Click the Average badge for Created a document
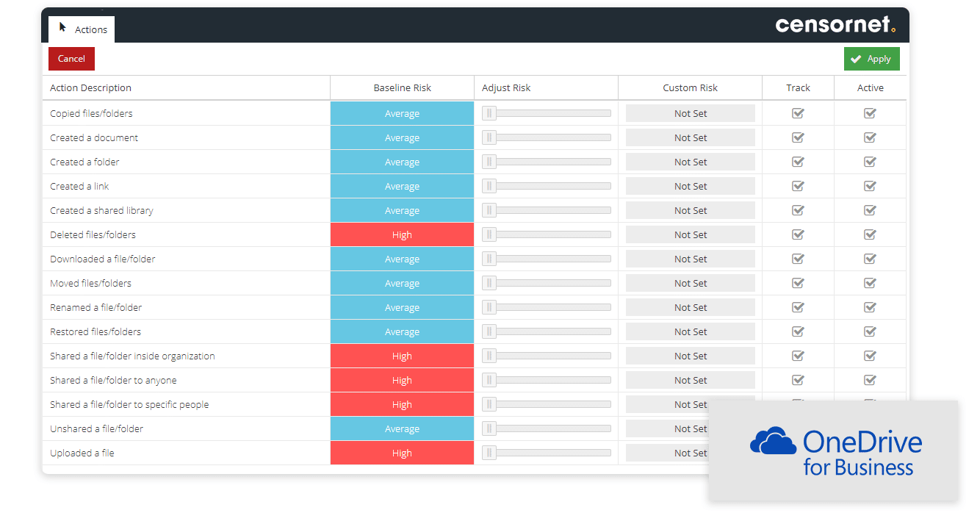The width and height of the screenshot is (980, 524). pyautogui.click(x=402, y=137)
